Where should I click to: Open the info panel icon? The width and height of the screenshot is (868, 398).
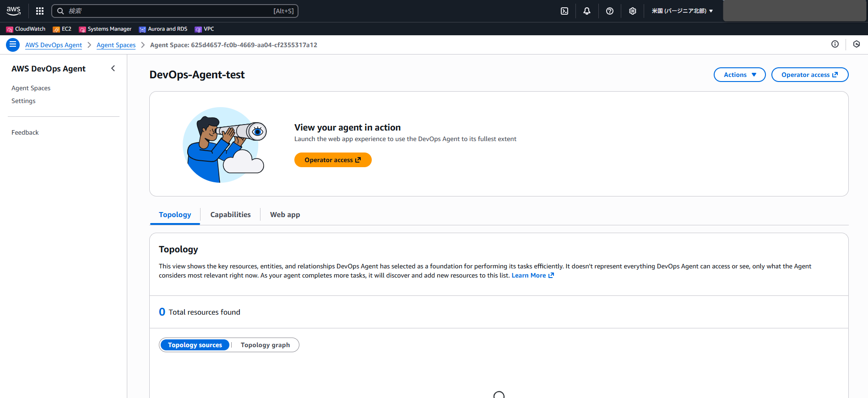click(835, 44)
